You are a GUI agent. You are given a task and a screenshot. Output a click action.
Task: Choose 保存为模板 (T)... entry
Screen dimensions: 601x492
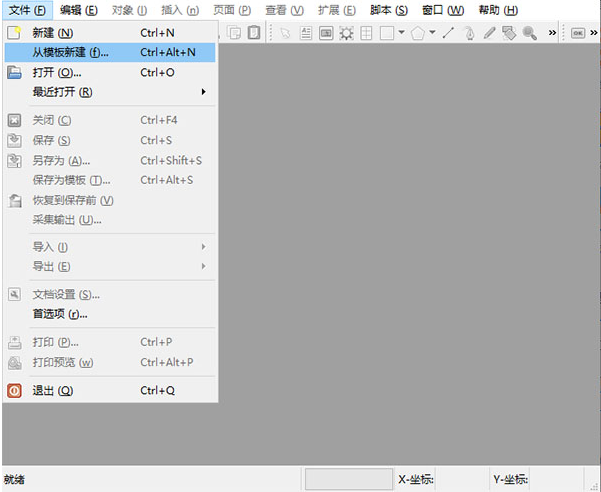point(110,180)
